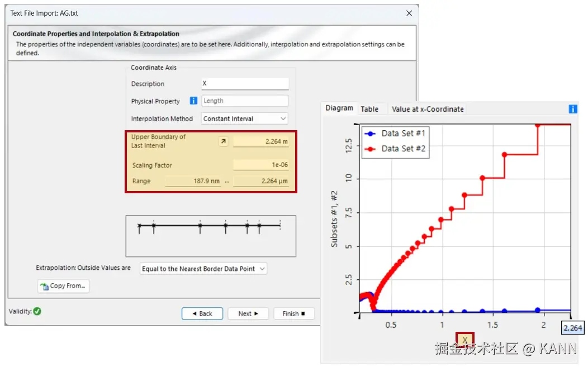
Task: Open the Extrapolation outside values dropdown
Action: click(203, 269)
